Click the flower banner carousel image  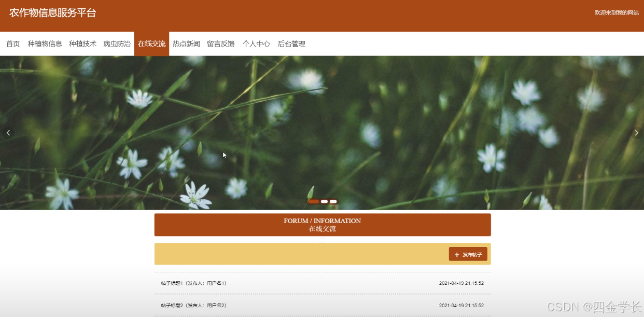pos(322,133)
